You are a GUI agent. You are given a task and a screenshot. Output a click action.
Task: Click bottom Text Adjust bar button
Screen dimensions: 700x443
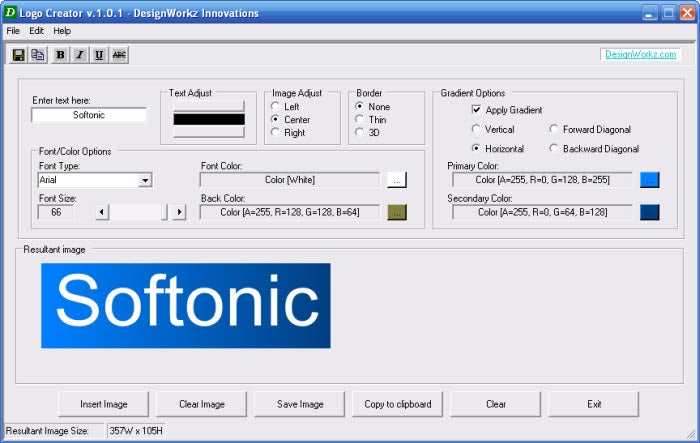(x=209, y=132)
